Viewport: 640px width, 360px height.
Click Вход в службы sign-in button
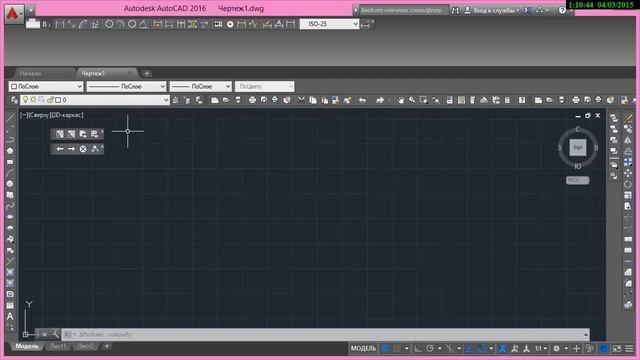pos(492,11)
